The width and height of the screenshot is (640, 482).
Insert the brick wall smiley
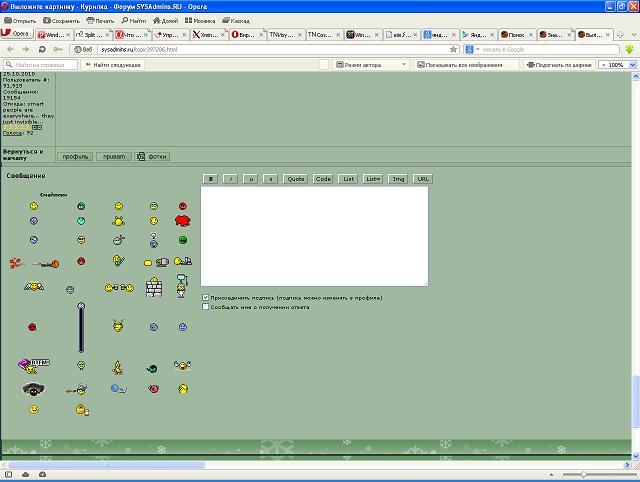[x=154, y=287]
